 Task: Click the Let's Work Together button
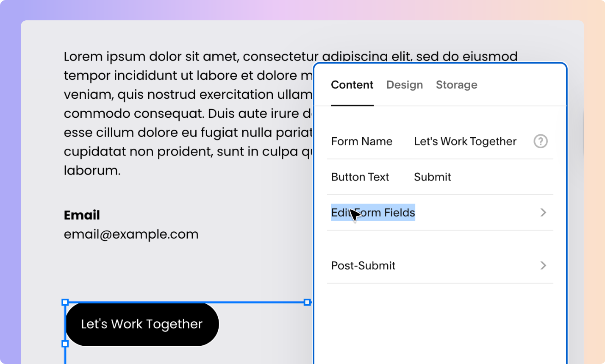point(142,324)
